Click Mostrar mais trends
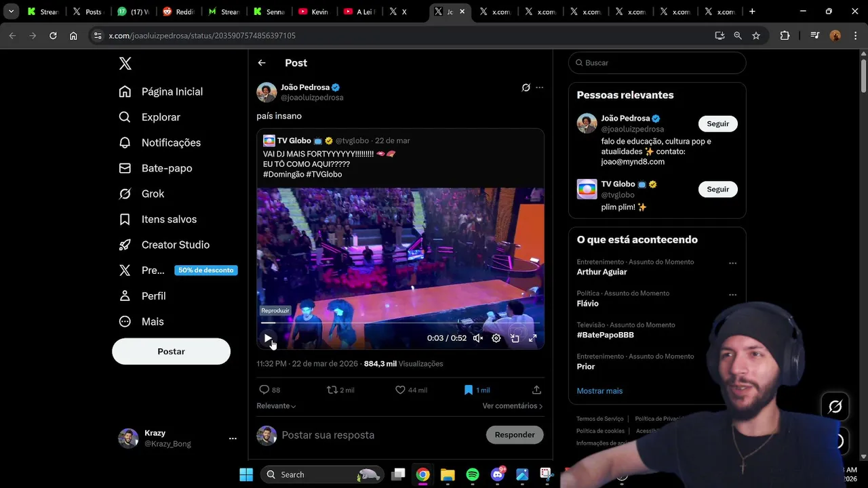The image size is (868, 488). click(599, 391)
